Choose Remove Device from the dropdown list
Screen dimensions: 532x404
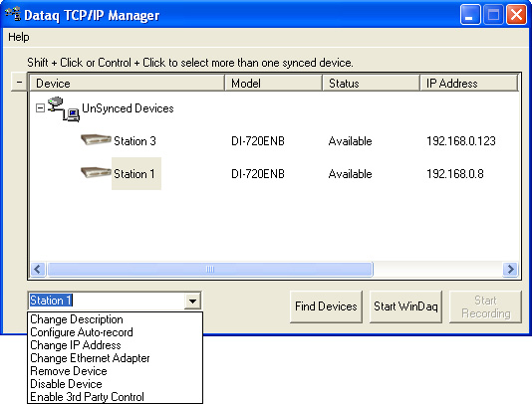pyautogui.click(x=115, y=371)
